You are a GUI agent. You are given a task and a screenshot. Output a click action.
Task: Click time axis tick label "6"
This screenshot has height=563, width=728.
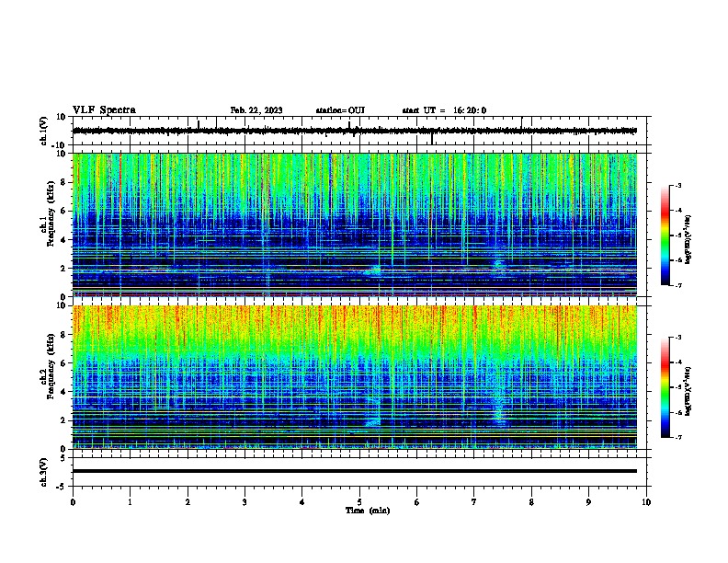click(x=417, y=502)
